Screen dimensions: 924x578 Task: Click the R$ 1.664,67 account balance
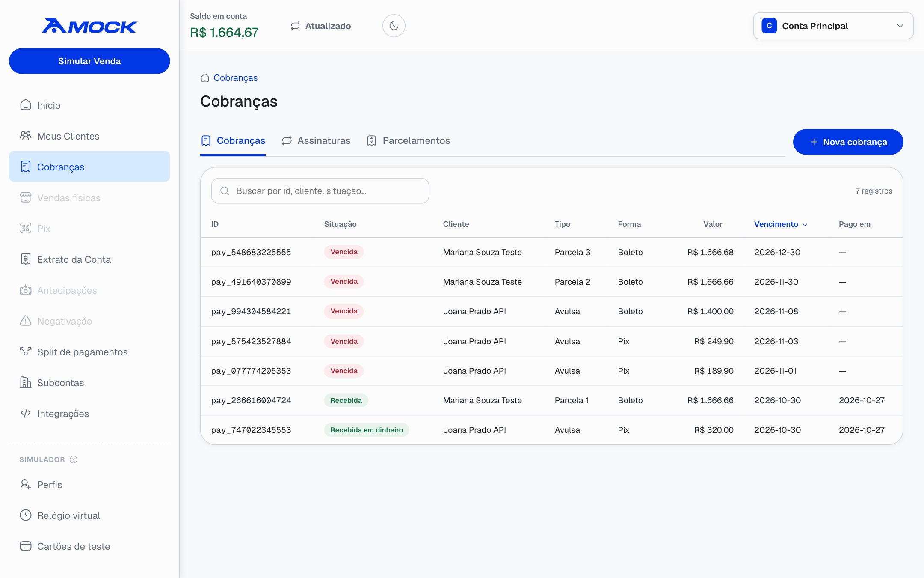click(x=224, y=33)
